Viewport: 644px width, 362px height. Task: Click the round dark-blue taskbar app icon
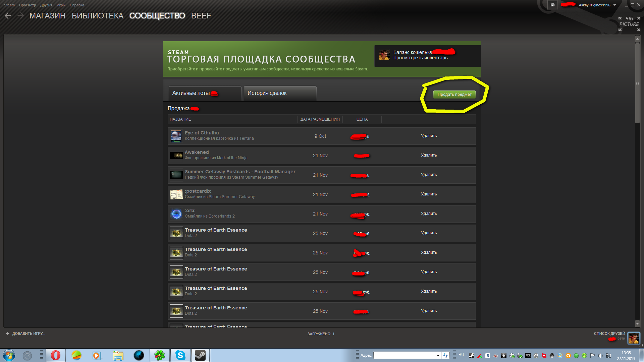pyautogui.click(x=139, y=355)
